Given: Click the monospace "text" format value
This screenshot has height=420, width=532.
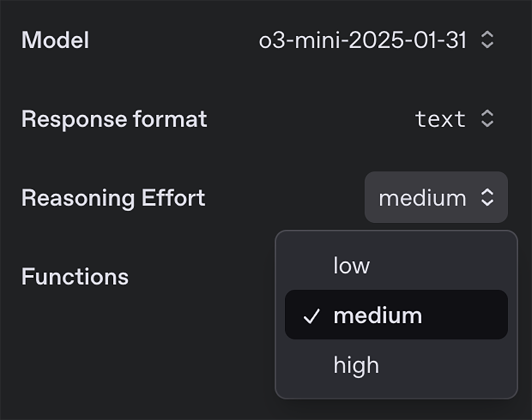Looking at the screenshot, I should coord(440,119).
